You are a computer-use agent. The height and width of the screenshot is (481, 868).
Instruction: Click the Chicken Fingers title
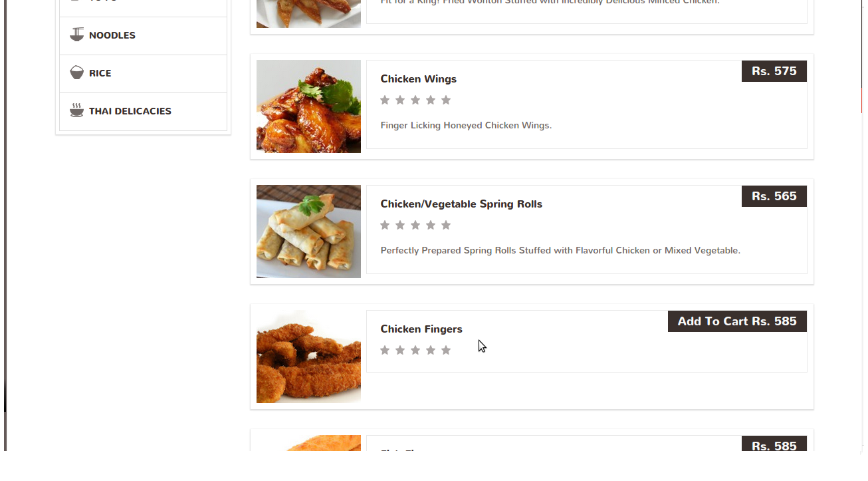[421, 329]
